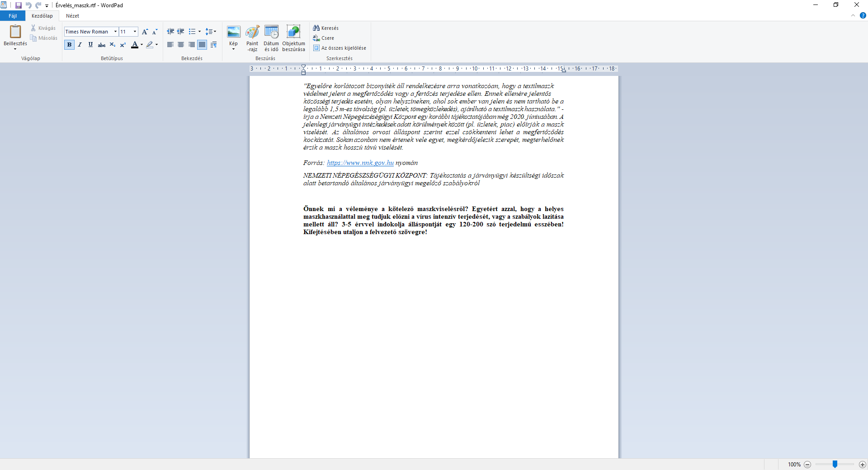The width and height of the screenshot is (868, 470).
Task: Open Keresés search tool
Action: click(325, 28)
